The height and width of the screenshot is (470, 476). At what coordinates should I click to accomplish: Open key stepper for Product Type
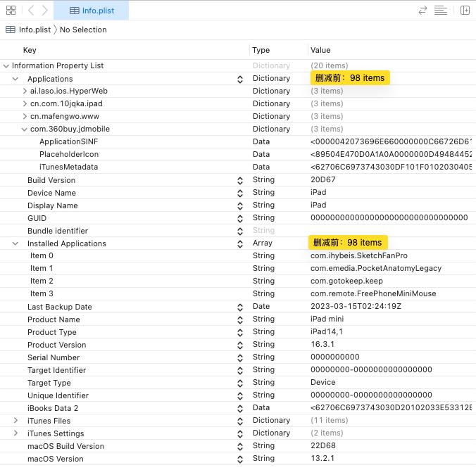pos(240,333)
